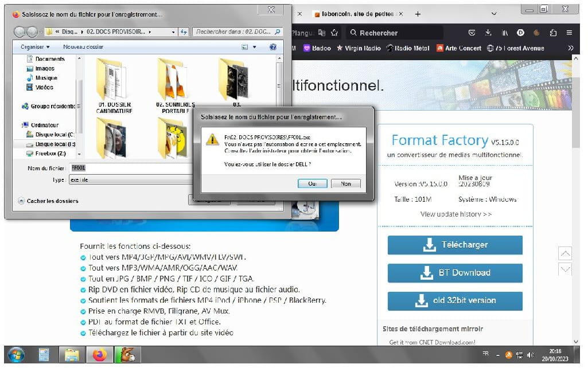Image resolution: width=588 pixels, height=368 pixels.
Task: Select Freebox (Z:) in the navigation pane
Action: coord(46,153)
